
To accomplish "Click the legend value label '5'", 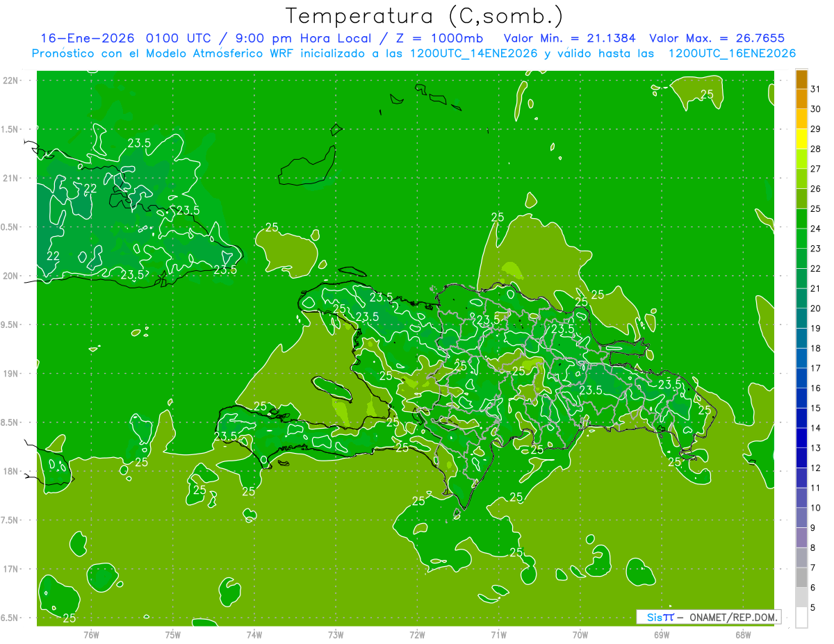I will pos(813,607).
